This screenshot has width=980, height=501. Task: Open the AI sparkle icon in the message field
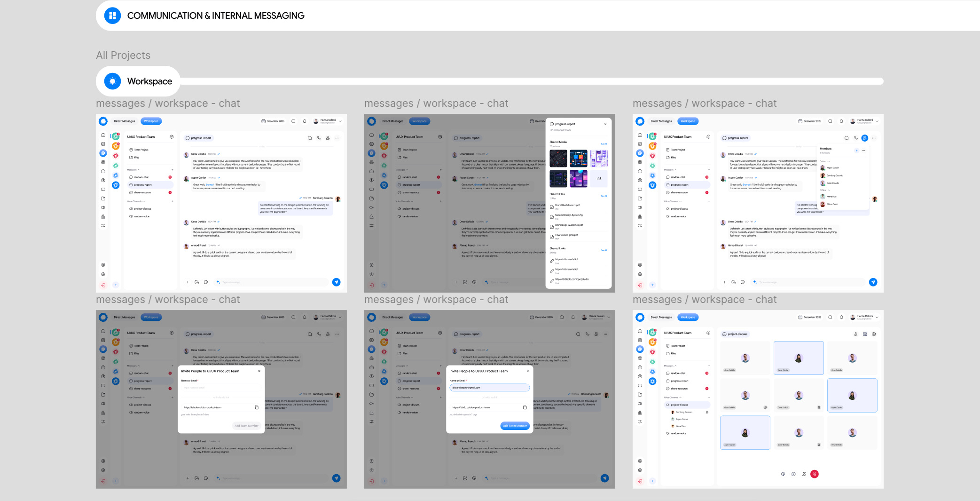click(218, 282)
